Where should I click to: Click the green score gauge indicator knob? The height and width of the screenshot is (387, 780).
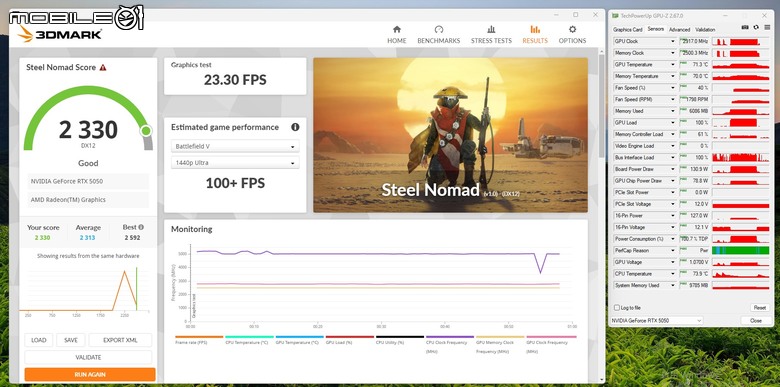146,131
